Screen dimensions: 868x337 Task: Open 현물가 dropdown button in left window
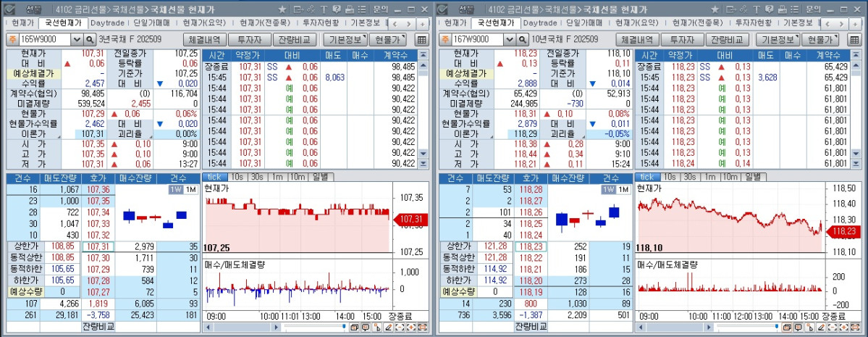click(387, 40)
